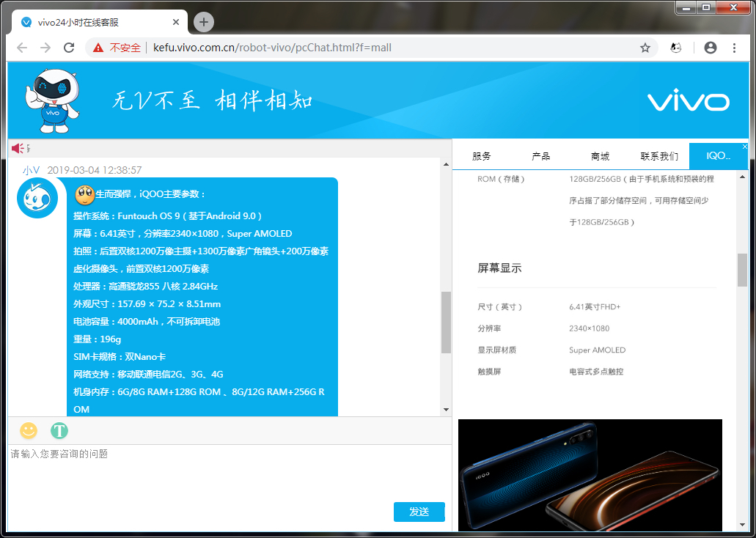
Task: Click the 电池容量：4000mAh line
Action: coord(146,322)
